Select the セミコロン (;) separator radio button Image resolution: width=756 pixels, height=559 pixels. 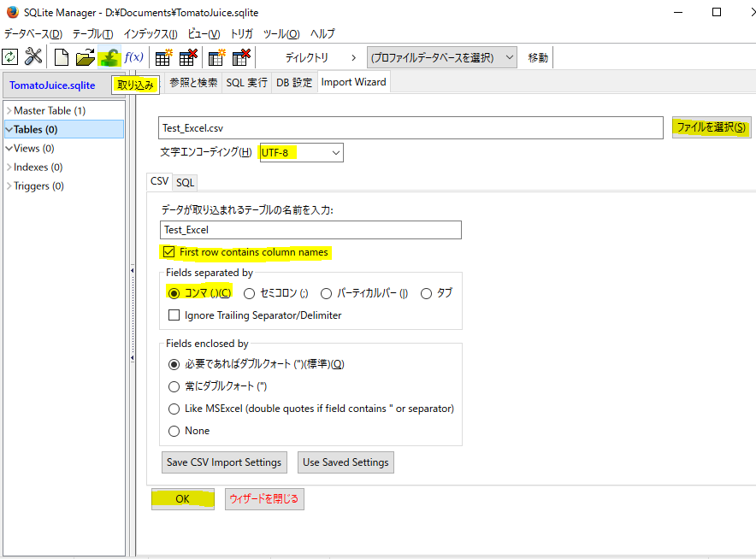(x=250, y=293)
